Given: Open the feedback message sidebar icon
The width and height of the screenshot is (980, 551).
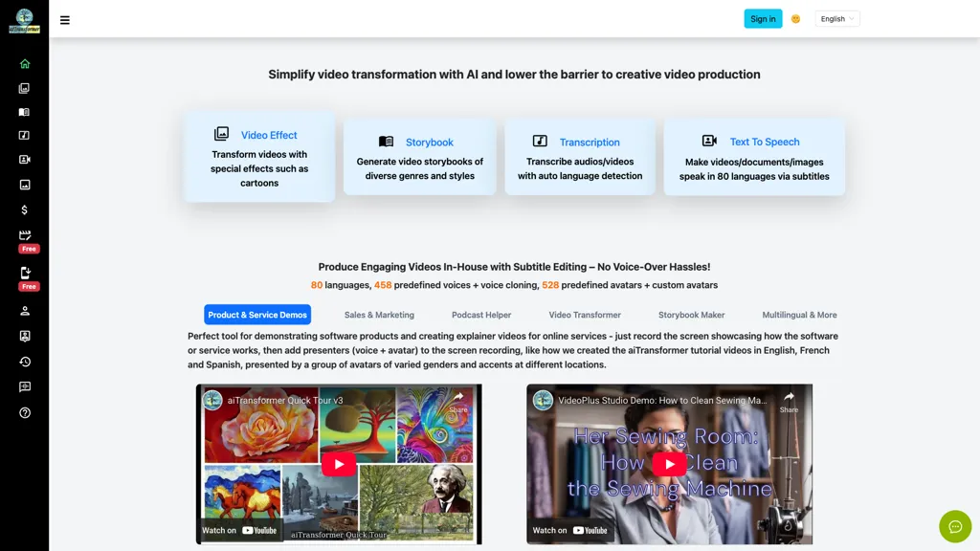Looking at the screenshot, I should pyautogui.click(x=24, y=386).
